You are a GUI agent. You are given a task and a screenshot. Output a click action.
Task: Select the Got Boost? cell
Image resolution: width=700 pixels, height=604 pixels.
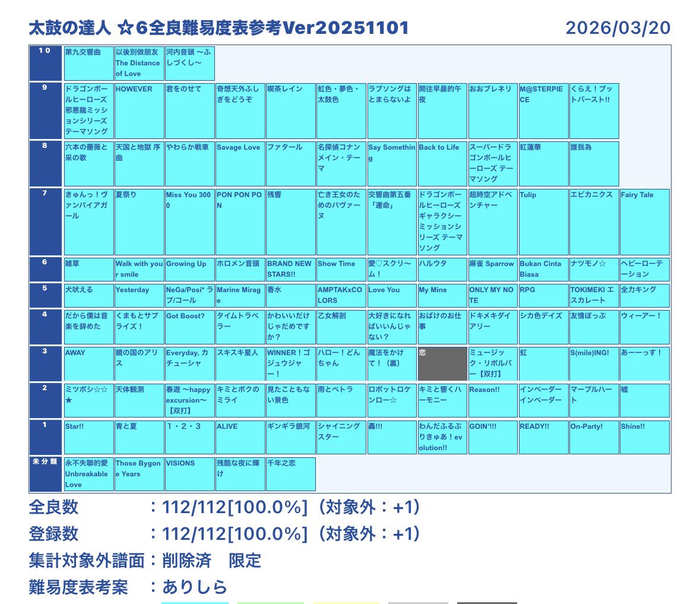point(189,327)
